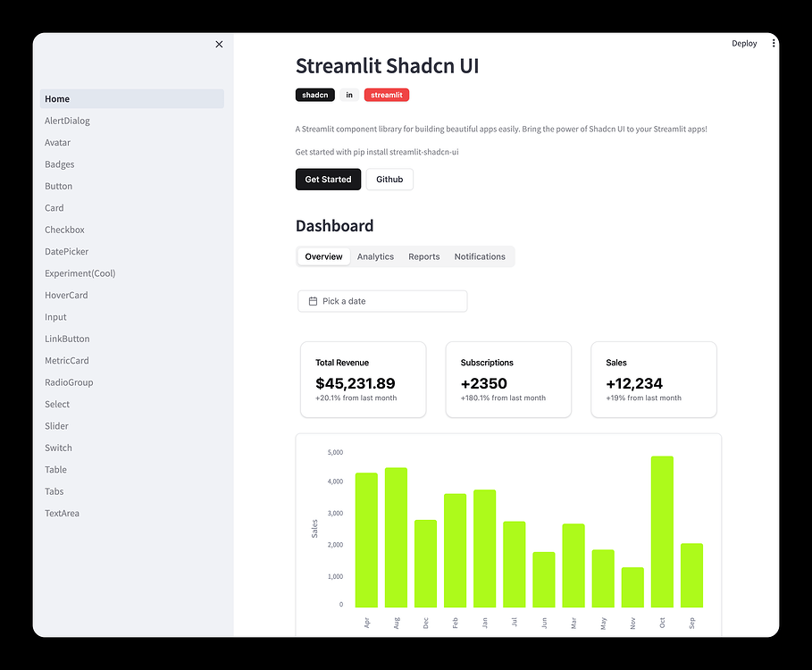812x670 pixels.
Task: Click the Jan bar in chart
Action: [485, 549]
